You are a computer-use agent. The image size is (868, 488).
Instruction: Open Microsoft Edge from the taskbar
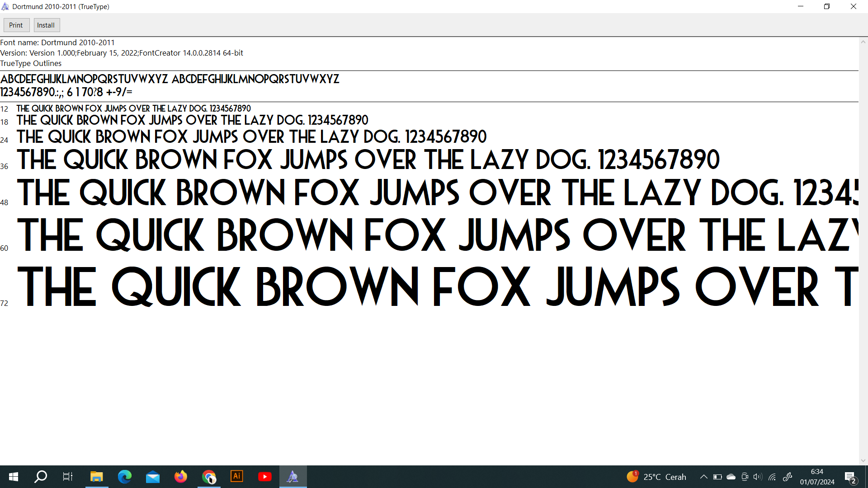click(x=125, y=477)
